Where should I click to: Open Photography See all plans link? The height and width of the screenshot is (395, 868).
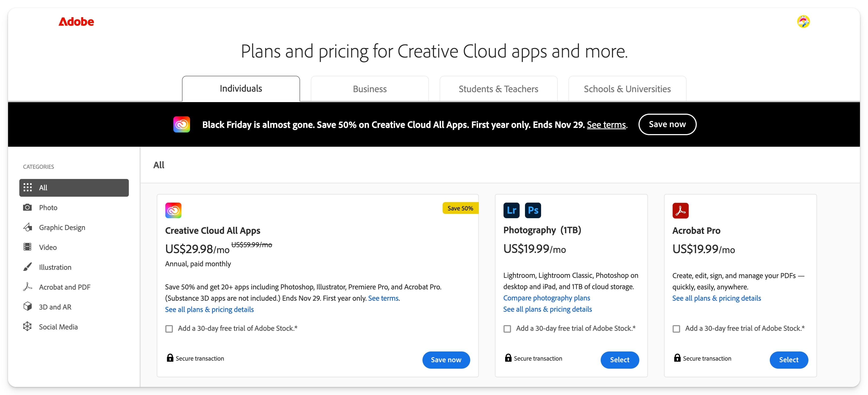point(548,309)
